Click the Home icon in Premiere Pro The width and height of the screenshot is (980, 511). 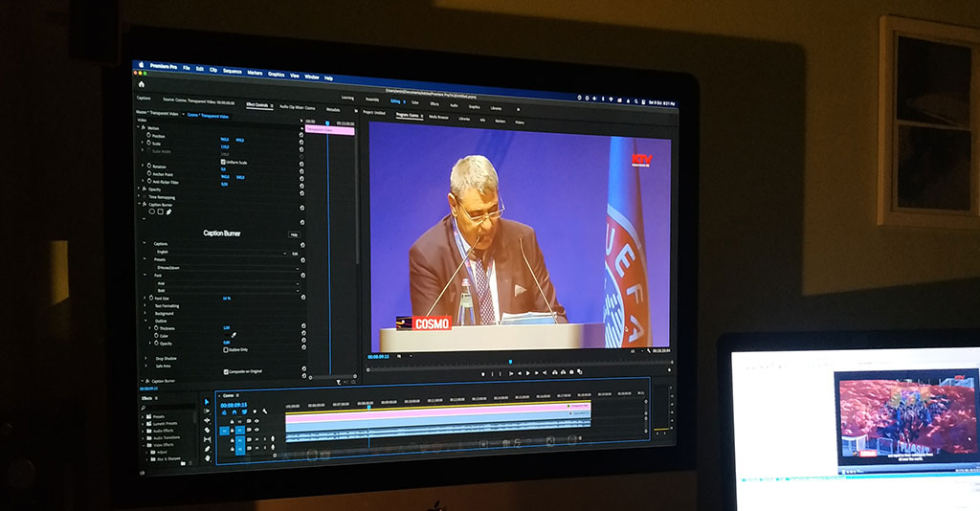coord(142,84)
